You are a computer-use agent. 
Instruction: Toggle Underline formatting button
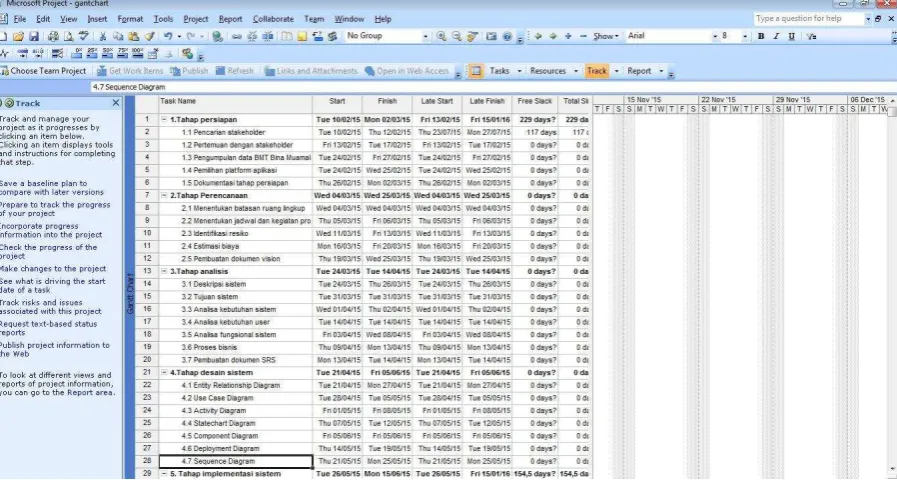point(792,36)
